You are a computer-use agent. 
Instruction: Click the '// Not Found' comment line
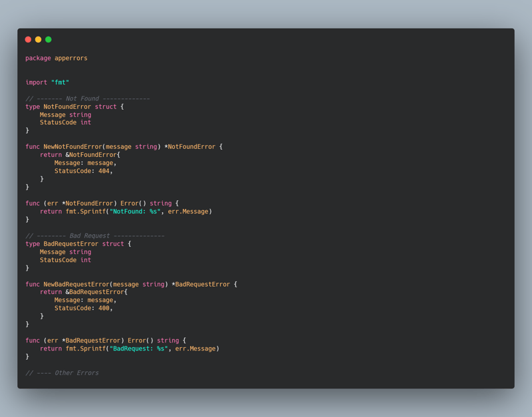click(88, 98)
